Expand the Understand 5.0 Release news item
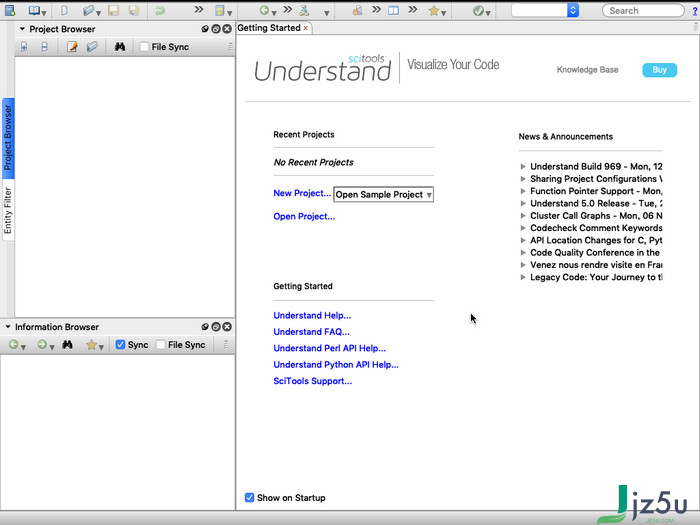Viewport: 700px width, 525px height. click(x=523, y=203)
